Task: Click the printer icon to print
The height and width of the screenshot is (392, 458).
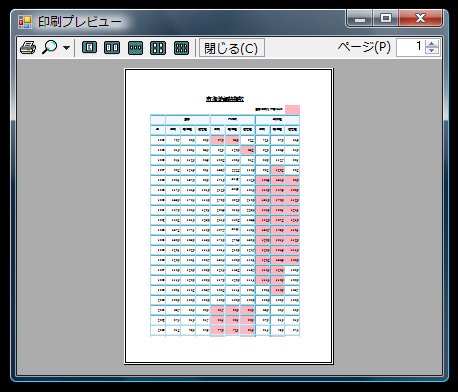Action: [28, 47]
